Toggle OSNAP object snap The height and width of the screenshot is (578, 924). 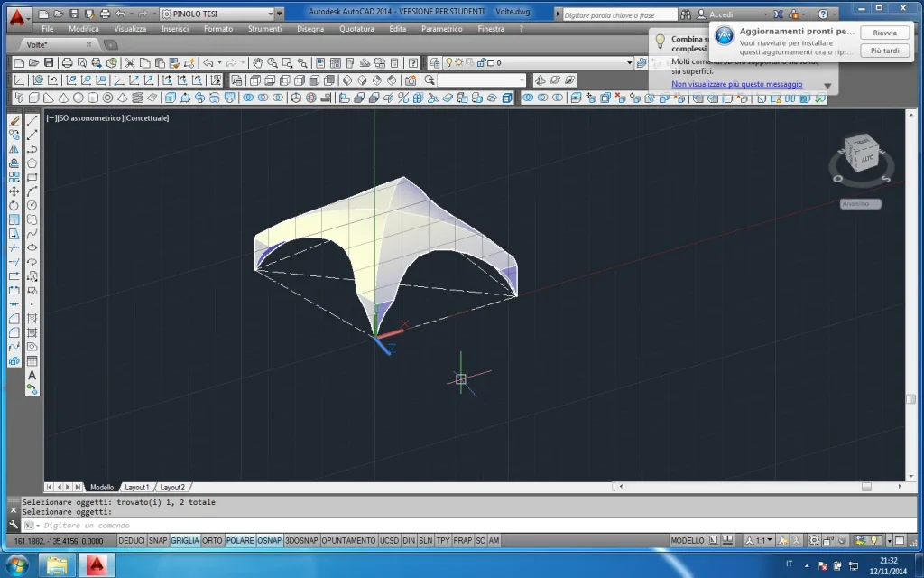click(x=269, y=540)
